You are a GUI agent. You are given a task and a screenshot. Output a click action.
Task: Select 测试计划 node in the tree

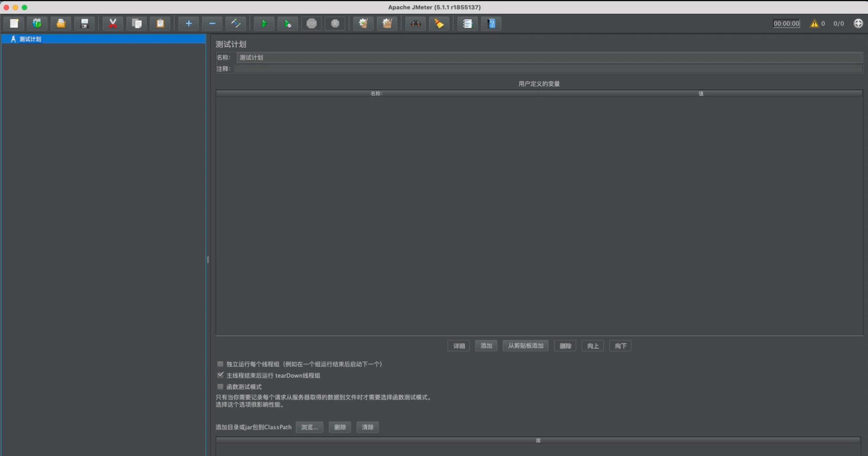[x=30, y=39]
